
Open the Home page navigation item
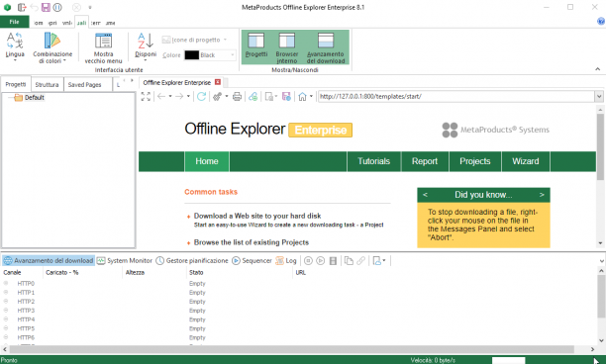pyautogui.click(x=207, y=161)
